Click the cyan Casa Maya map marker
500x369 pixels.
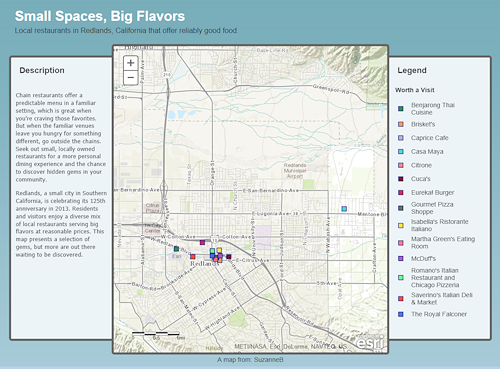344,209
